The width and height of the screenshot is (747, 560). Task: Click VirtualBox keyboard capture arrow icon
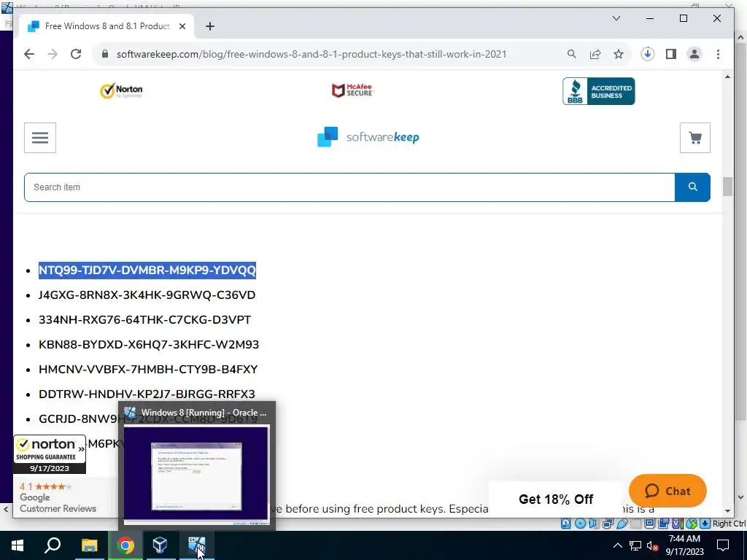(705, 524)
